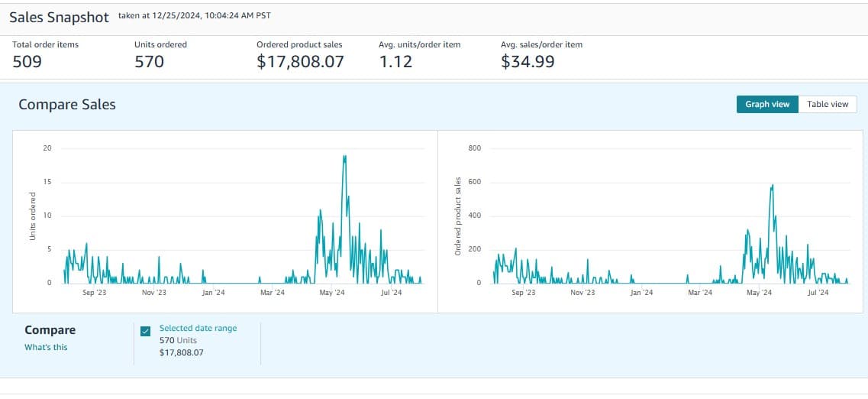This screenshot has height=399, width=868.
Task: Click the Total order items value 509
Action: click(27, 62)
